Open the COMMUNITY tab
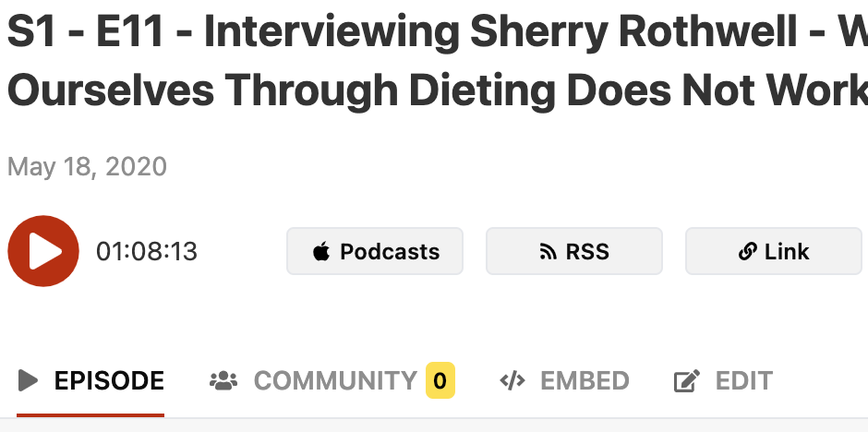The image size is (868, 432). (x=334, y=380)
